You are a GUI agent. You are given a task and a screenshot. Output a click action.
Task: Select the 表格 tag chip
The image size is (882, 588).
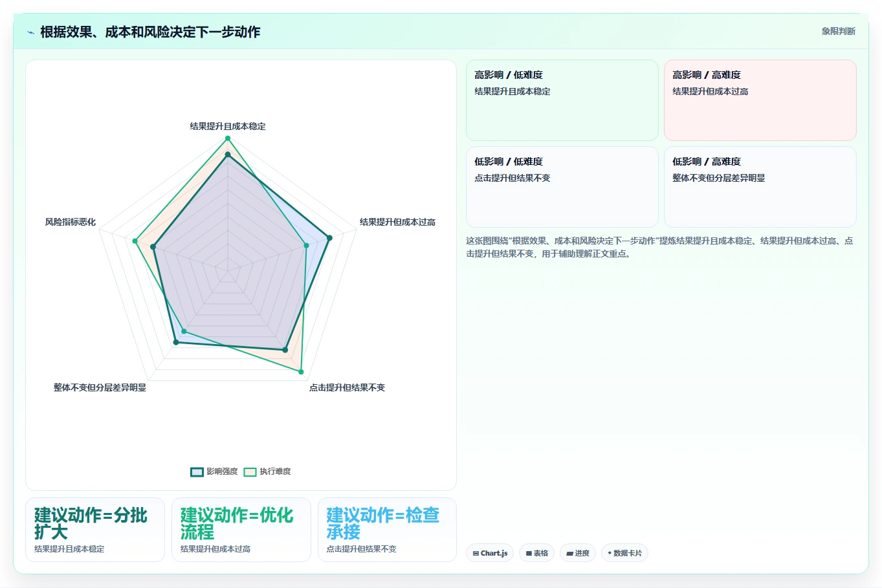click(x=536, y=553)
